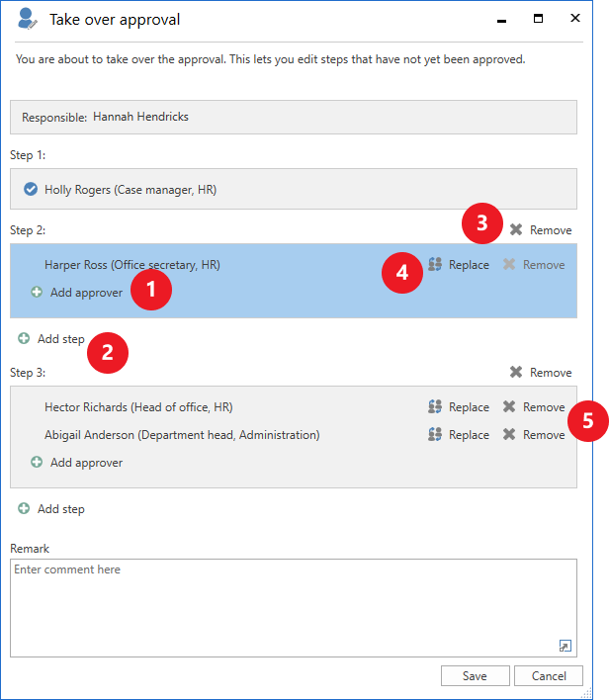Click the plus icon for Add step below Step 3
Image resolution: width=609 pixels, height=700 pixels.
[24, 509]
